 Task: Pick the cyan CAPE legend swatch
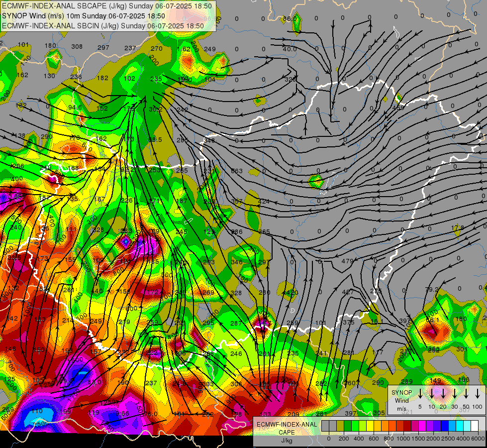tap(459, 426)
